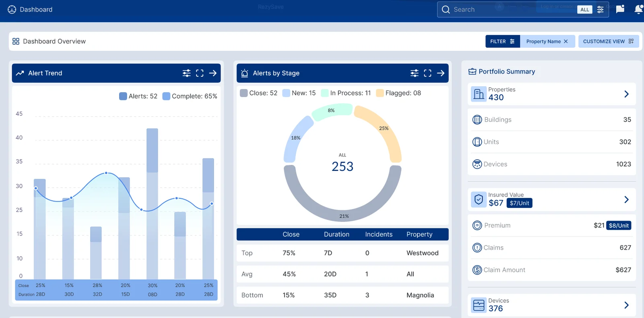644x318 pixels.
Task: Click the Portfolio Summary briefcase icon
Action: click(472, 72)
